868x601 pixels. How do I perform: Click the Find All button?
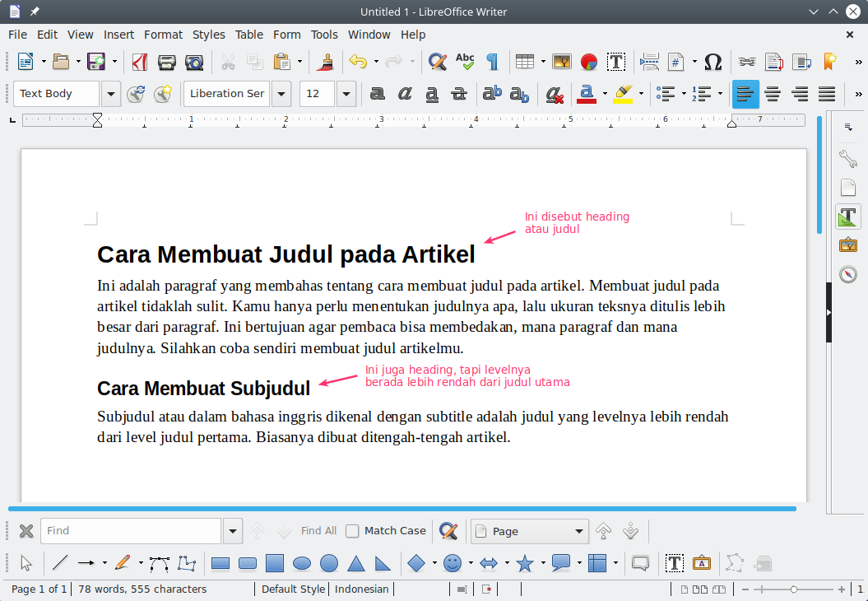pos(318,530)
